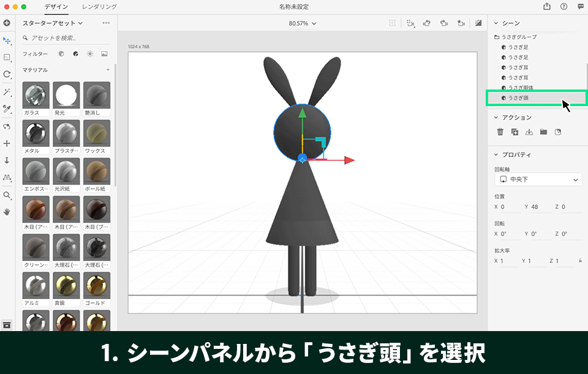
Task: Select the Dolly camera tool
Action: (x=445, y=23)
